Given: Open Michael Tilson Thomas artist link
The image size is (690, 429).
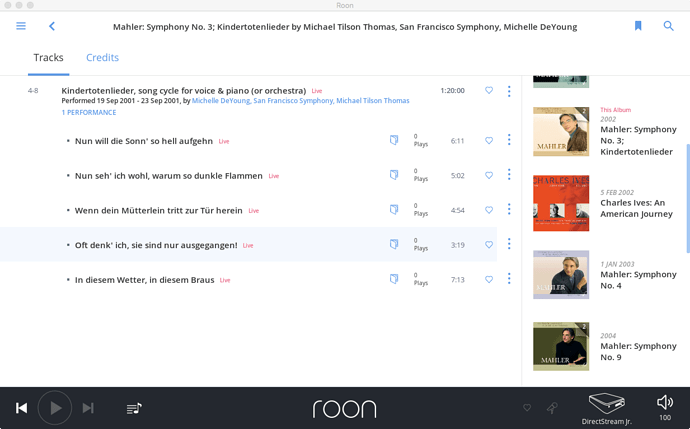Looking at the screenshot, I should click(x=373, y=101).
